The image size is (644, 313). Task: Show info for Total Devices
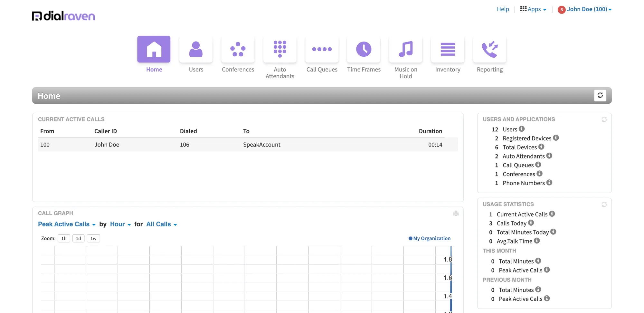tap(541, 147)
